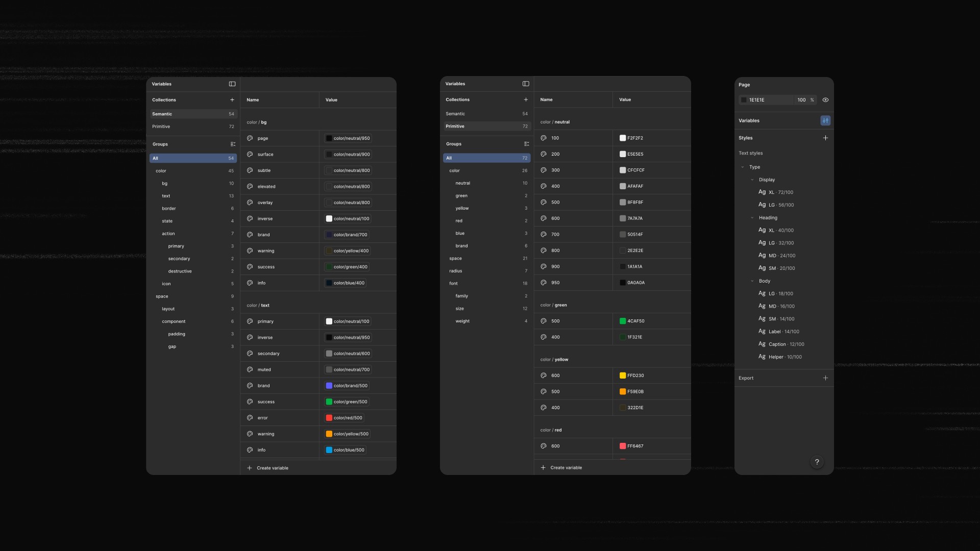This screenshot has width=980, height=551.
Task: Collapse the Display styles group
Action: click(752, 180)
